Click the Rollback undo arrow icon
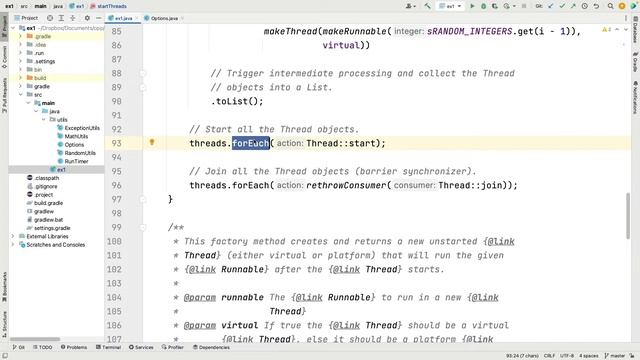This screenshot has height=360, width=640. (x=596, y=6)
